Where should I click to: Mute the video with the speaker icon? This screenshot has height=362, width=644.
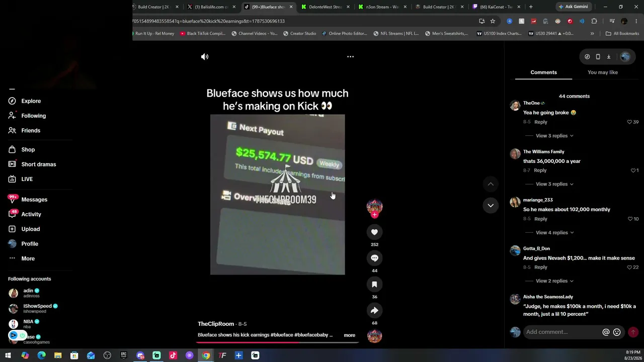(x=205, y=57)
